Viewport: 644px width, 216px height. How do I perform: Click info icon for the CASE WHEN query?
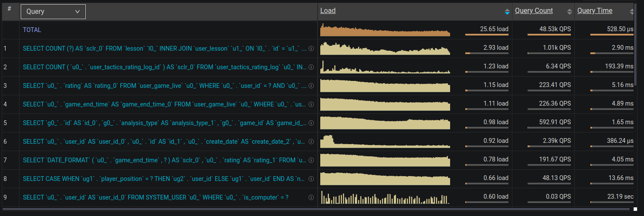click(x=311, y=179)
